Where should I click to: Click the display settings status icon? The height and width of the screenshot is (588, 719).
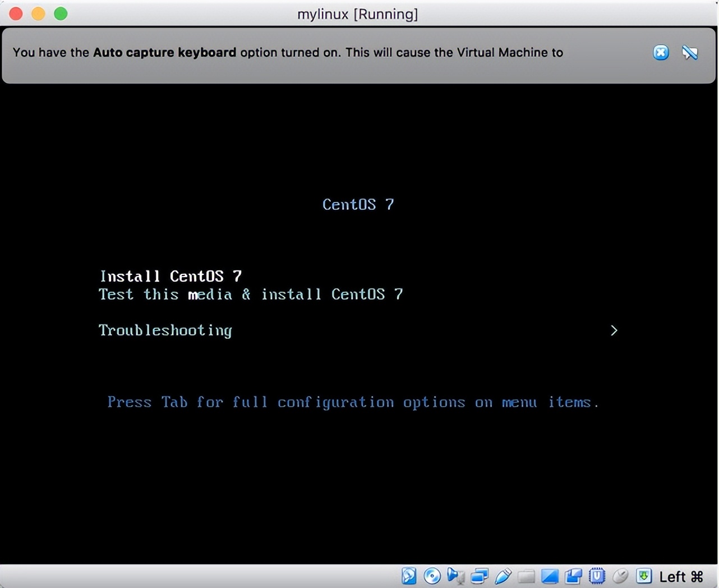pos(550,576)
